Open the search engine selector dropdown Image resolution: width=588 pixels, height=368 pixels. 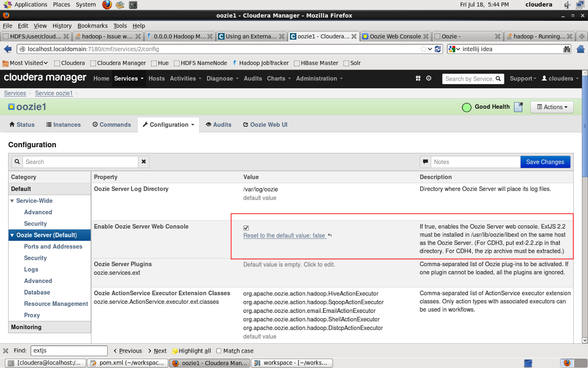(455, 49)
